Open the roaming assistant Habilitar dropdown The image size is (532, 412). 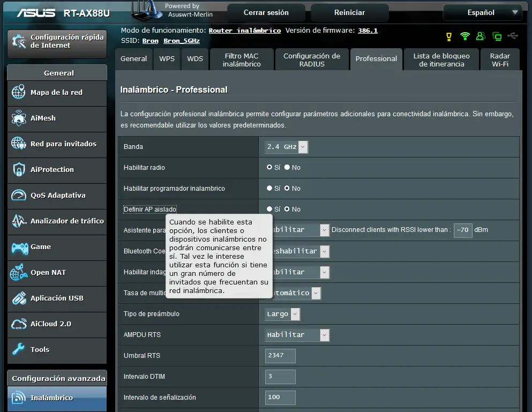(x=301, y=230)
